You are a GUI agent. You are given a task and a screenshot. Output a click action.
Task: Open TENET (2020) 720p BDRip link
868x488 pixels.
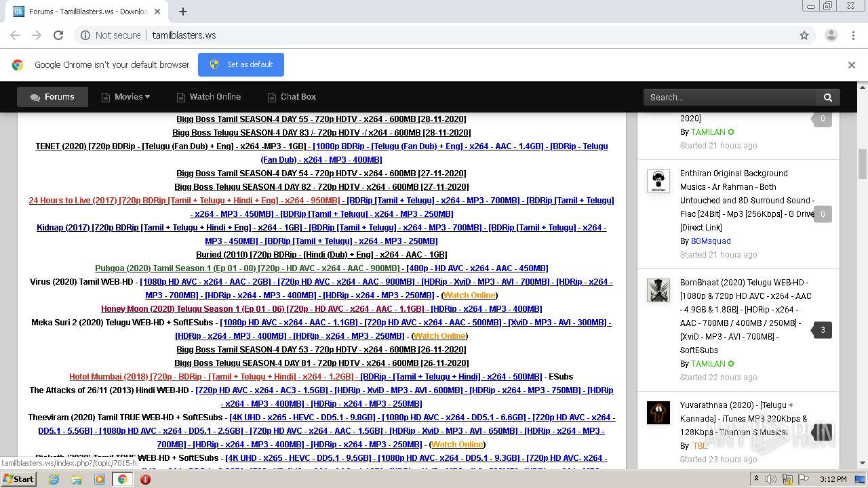(172, 146)
